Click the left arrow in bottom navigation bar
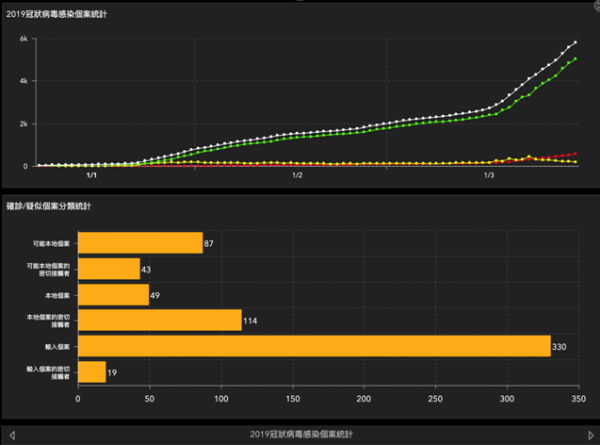Screen dimensions: 600x445 10,435
